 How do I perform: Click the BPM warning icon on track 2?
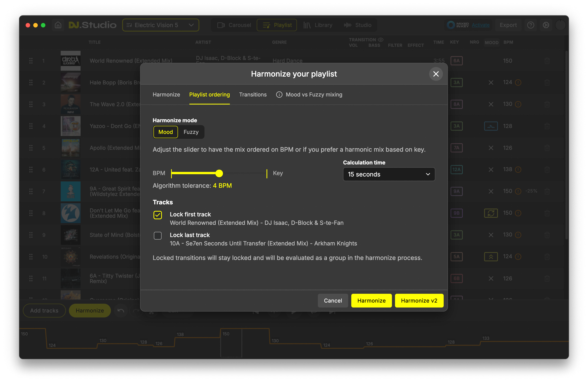coord(518,83)
